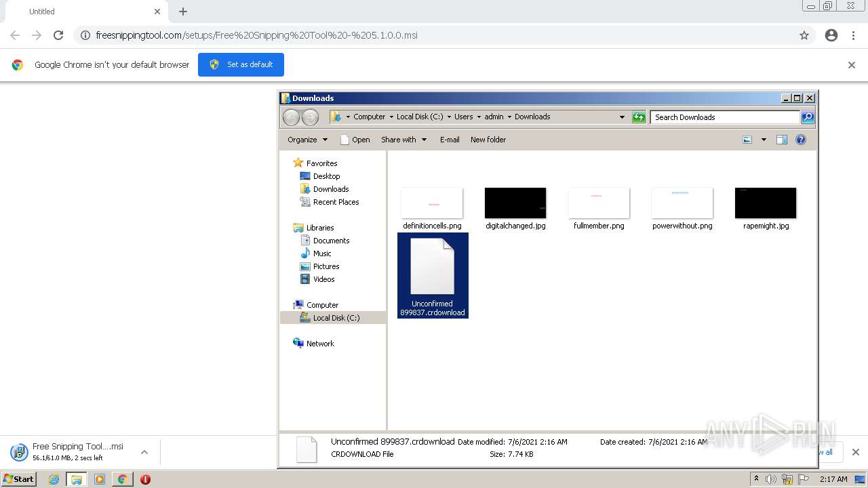Open the volume speaker tray icon
Image resolution: width=868 pixels, height=488 pixels.
point(771,479)
